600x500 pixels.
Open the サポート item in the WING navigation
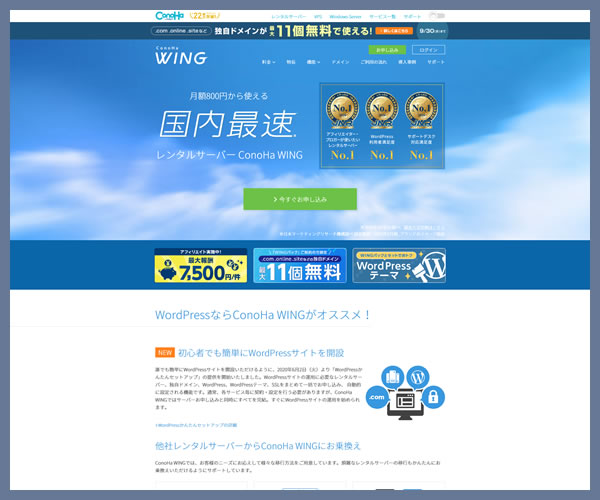pos(436,62)
